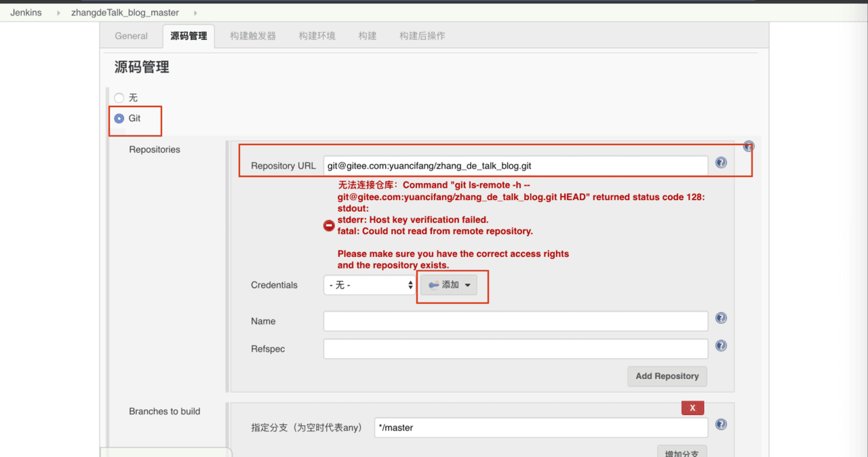Click the Add Repository button
This screenshot has width=868, height=457.
click(667, 376)
